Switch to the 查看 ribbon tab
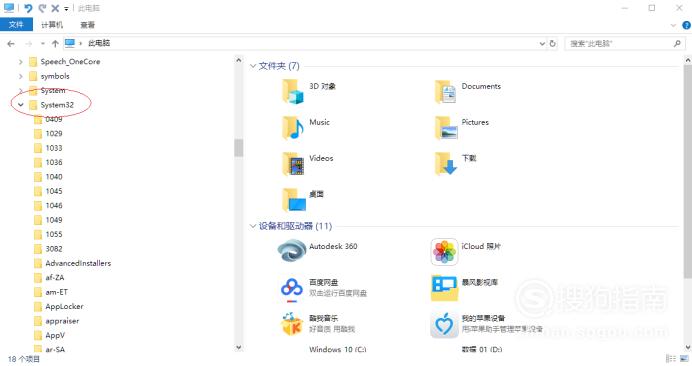 87,25
